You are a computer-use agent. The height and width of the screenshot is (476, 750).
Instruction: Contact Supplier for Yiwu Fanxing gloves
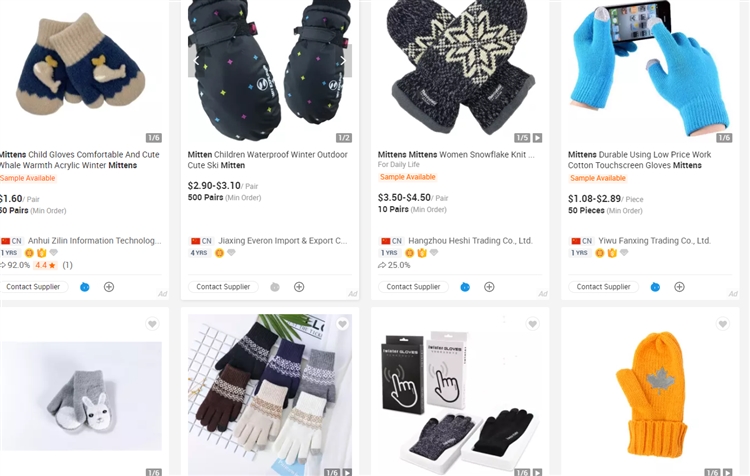click(603, 287)
